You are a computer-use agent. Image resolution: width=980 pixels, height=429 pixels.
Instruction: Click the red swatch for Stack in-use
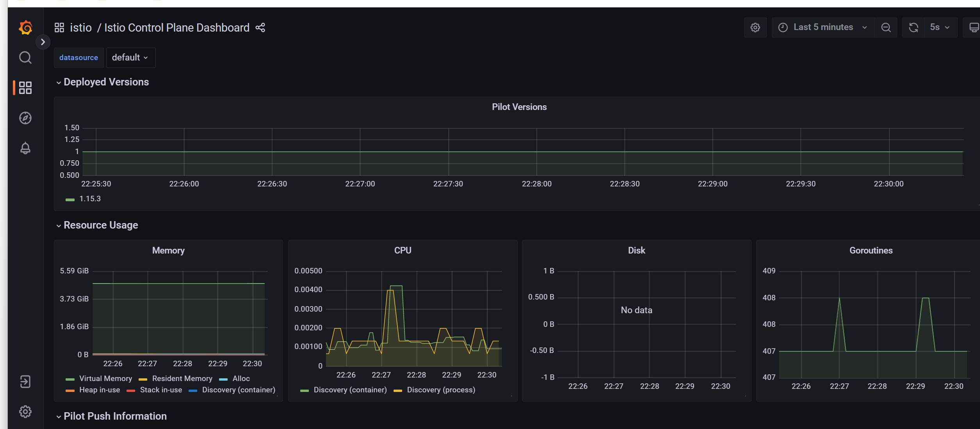[131, 390]
